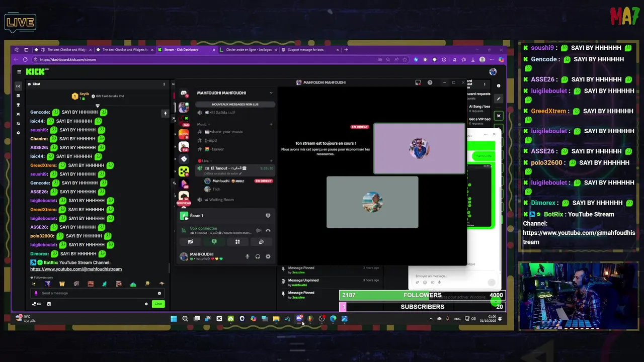644x362 pixels.
Task: Open the shop icon below chat input
Action: tap(49, 304)
